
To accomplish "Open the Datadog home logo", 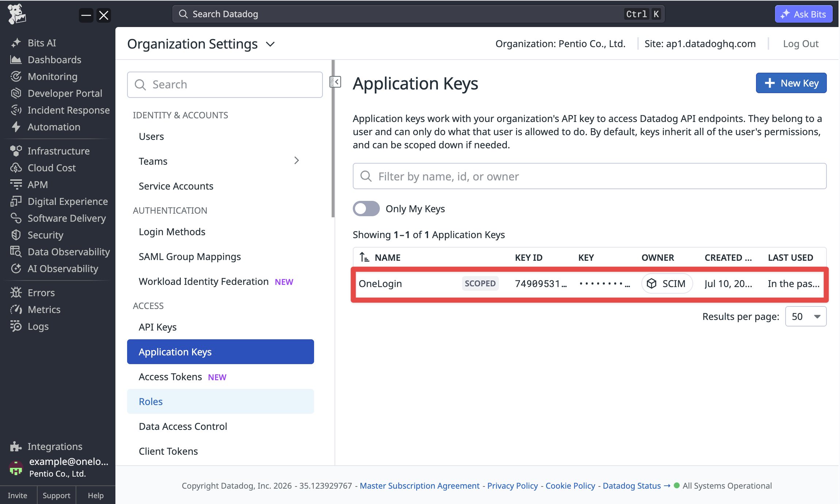I will tap(17, 14).
